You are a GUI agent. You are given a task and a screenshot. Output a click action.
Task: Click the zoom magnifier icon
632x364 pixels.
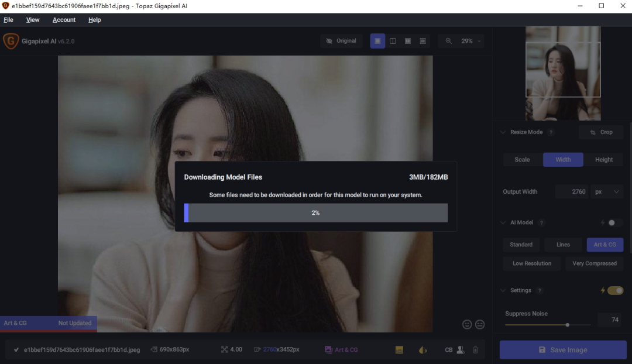coord(448,41)
